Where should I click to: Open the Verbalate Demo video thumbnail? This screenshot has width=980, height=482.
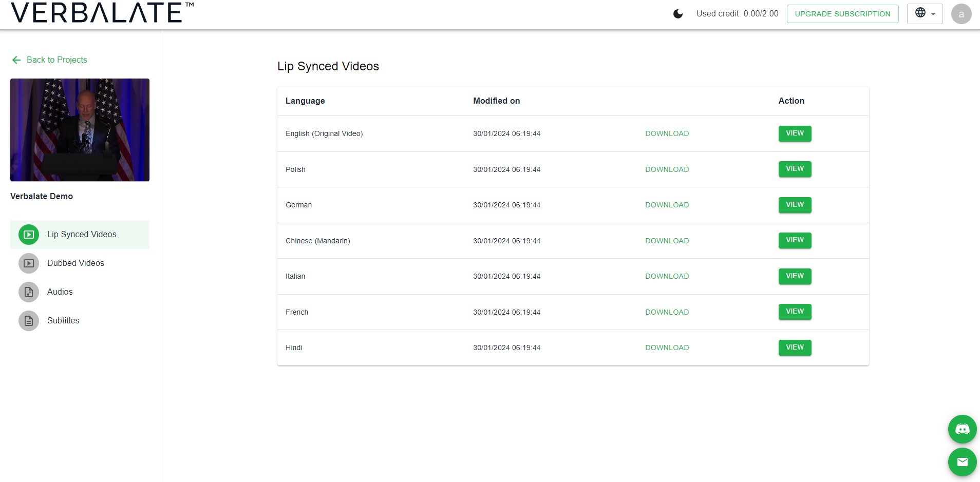[80, 130]
